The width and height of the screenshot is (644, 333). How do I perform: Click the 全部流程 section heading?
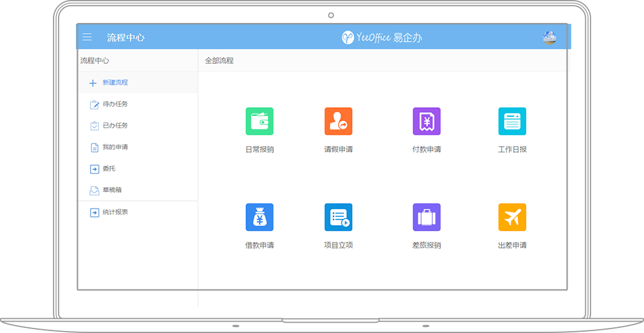pyautogui.click(x=219, y=61)
